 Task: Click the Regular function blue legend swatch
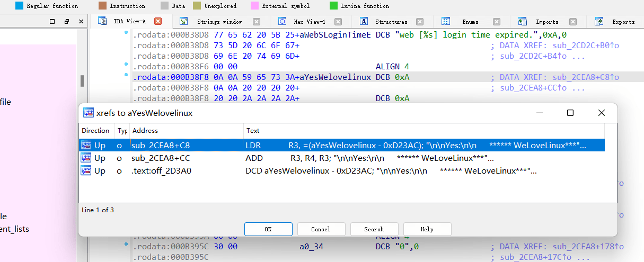(x=19, y=6)
